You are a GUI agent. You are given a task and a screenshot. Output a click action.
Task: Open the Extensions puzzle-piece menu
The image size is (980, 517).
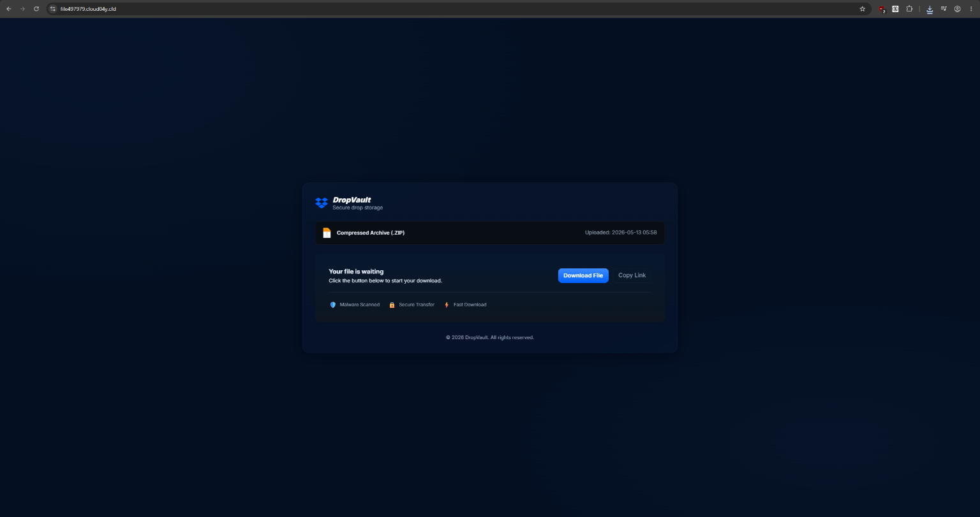click(x=909, y=9)
